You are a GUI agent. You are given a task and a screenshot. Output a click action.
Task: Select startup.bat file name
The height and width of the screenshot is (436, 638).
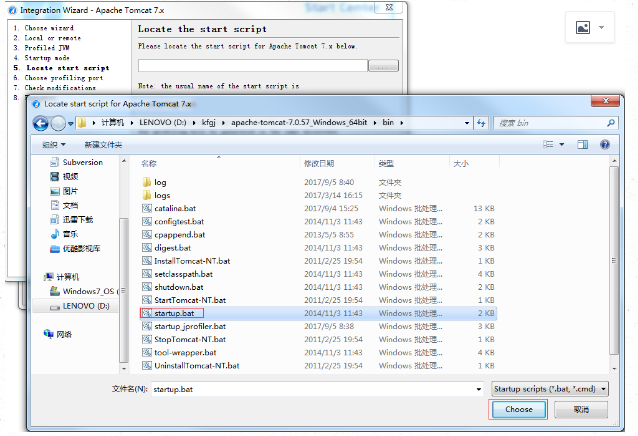point(174,313)
